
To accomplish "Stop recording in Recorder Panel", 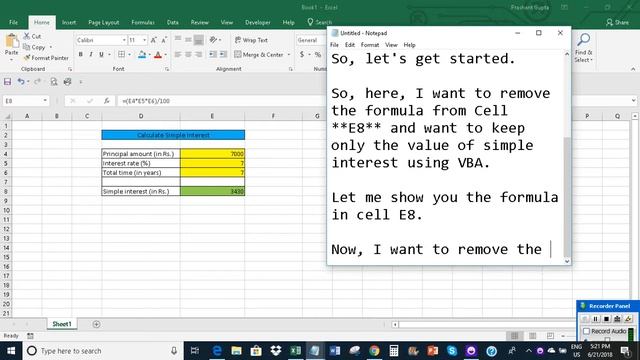I will (606, 318).
